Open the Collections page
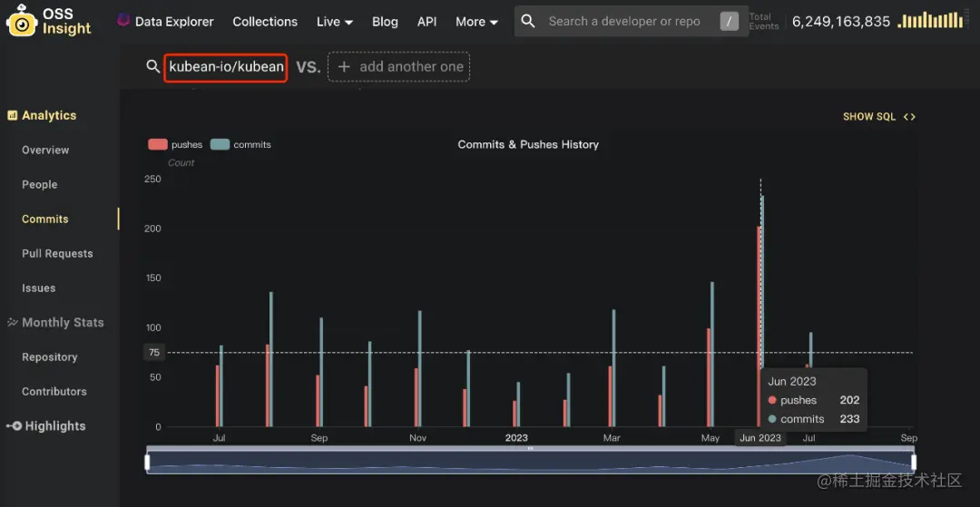 coord(265,21)
